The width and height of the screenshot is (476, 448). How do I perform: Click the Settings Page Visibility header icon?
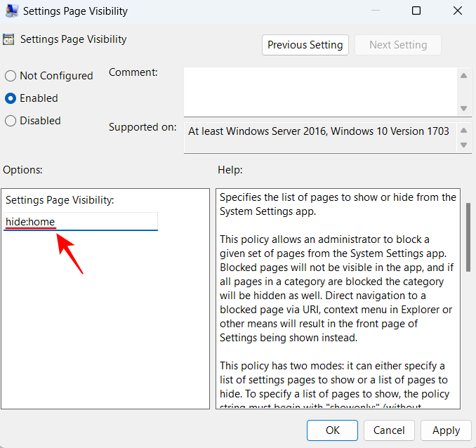tap(8, 39)
